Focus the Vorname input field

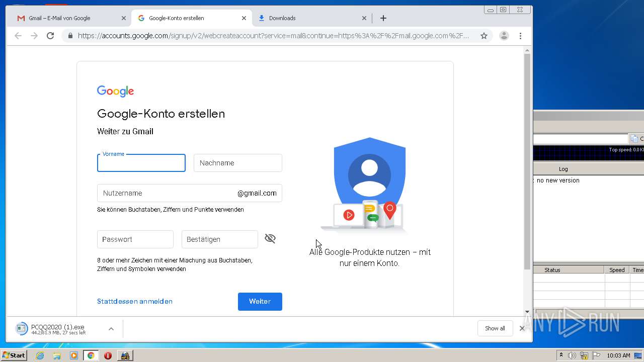click(x=141, y=163)
